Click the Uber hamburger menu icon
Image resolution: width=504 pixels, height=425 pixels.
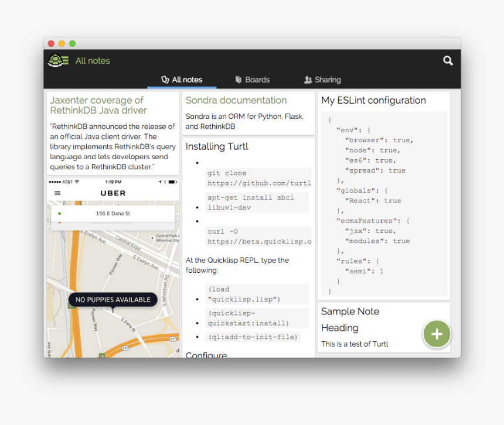point(57,193)
